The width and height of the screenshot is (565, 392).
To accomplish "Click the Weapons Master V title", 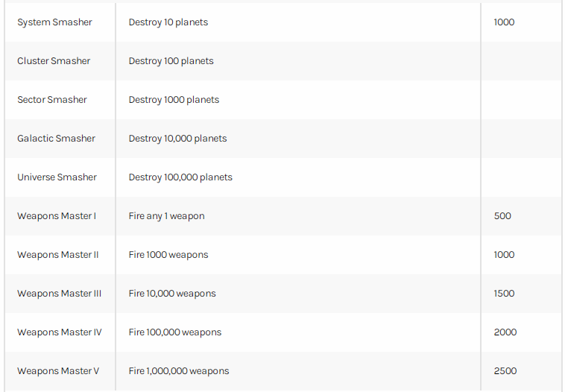I will click(58, 371).
